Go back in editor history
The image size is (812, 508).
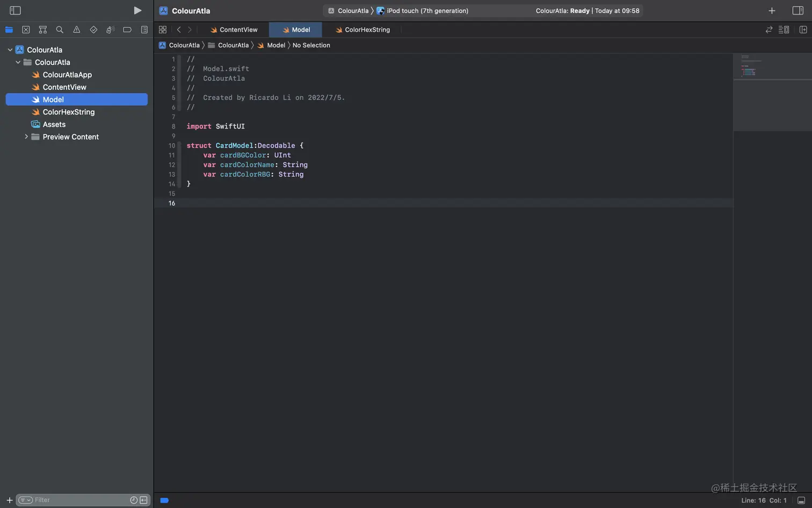click(179, 30)
